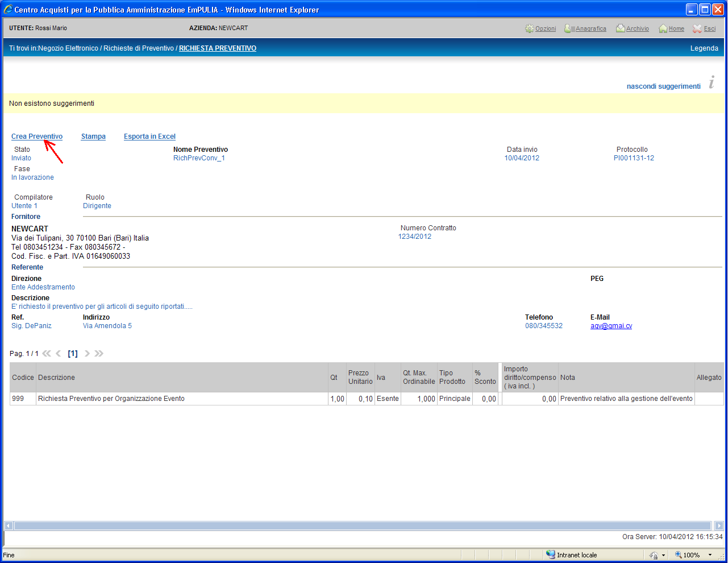Click the 'Utente 1' compilatore value
The image size is (728, 563).
pos(24,206)
